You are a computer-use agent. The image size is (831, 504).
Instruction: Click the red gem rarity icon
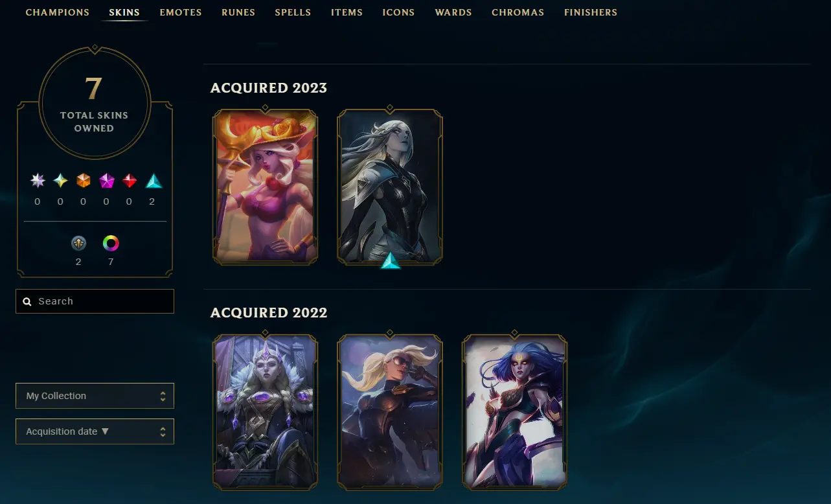coord(130,181)
